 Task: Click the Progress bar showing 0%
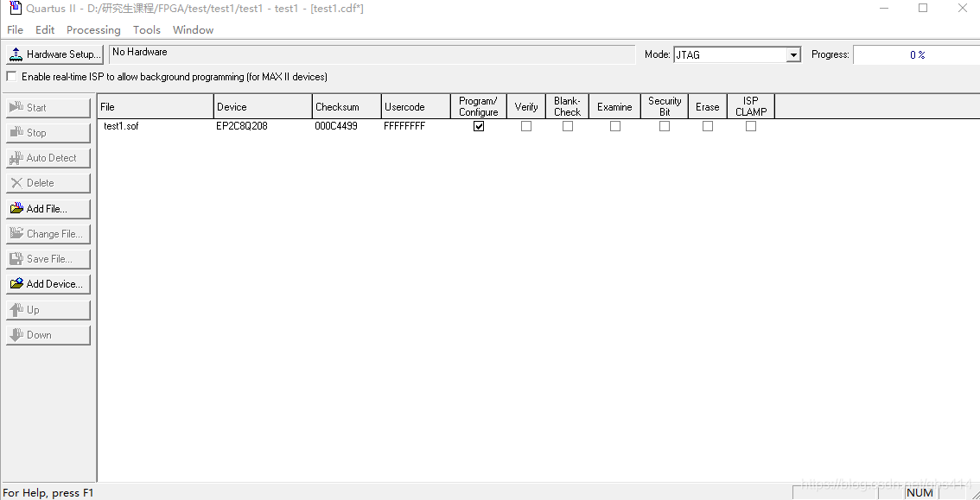point(917,55)
